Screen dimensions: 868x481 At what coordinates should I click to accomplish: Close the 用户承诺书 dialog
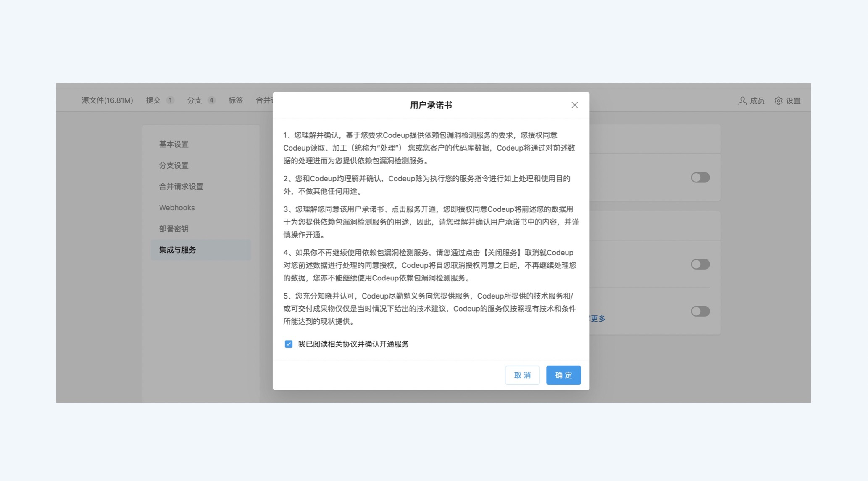coord(574,105)
